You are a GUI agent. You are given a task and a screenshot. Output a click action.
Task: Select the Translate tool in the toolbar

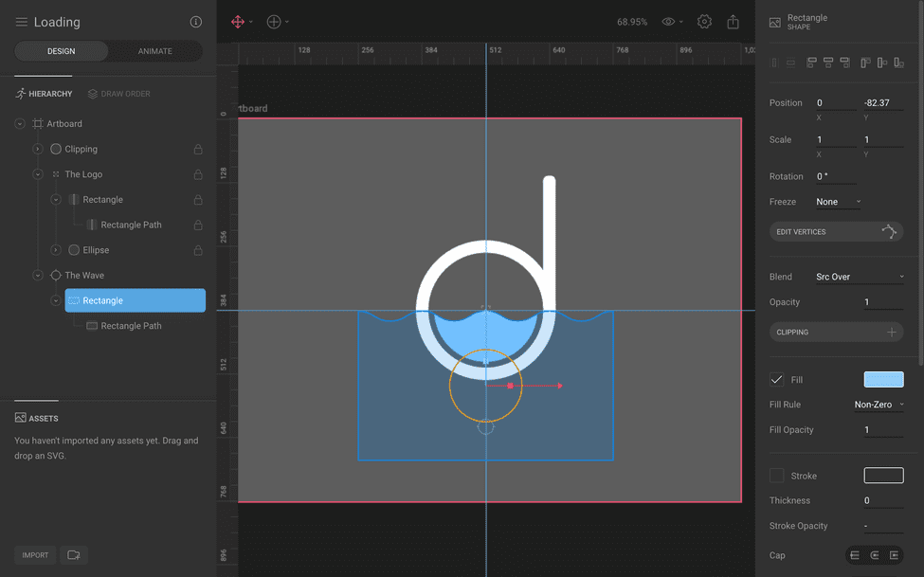[x=238, y=21]
